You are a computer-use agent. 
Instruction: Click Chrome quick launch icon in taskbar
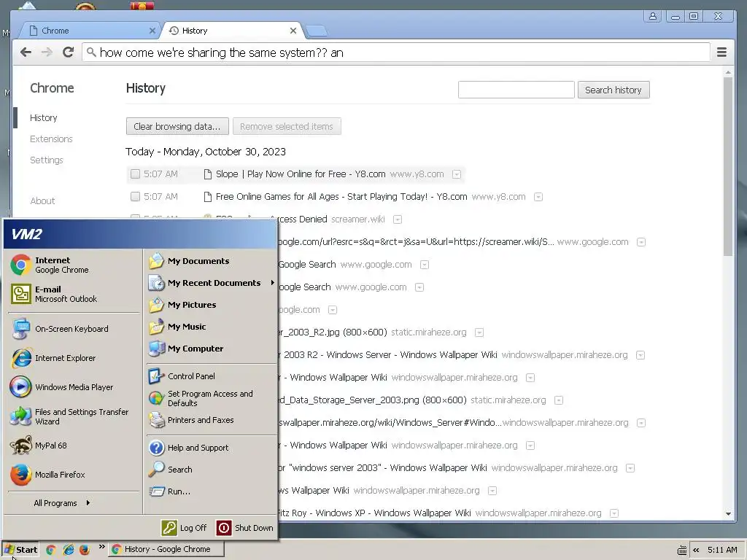pos(51,550)
